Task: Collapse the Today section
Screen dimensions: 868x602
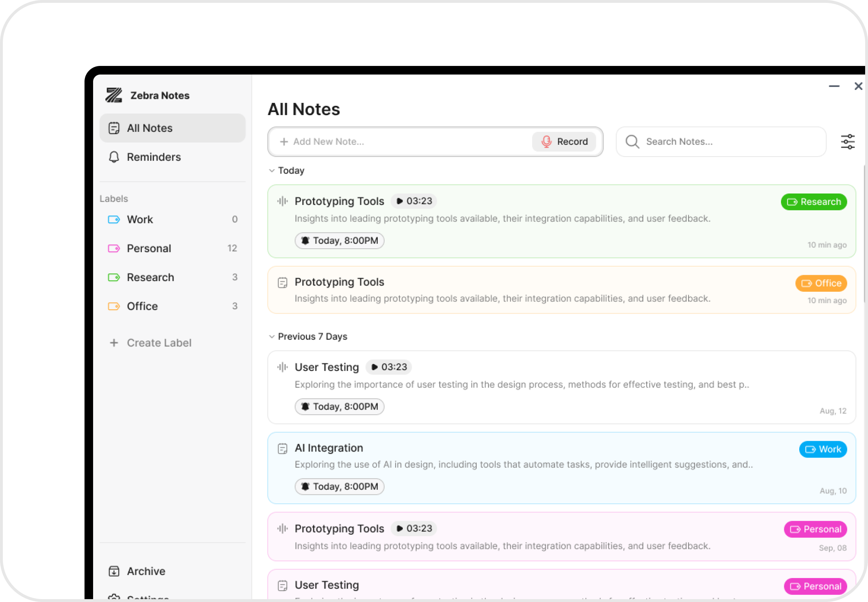Action: click(272, 171)
